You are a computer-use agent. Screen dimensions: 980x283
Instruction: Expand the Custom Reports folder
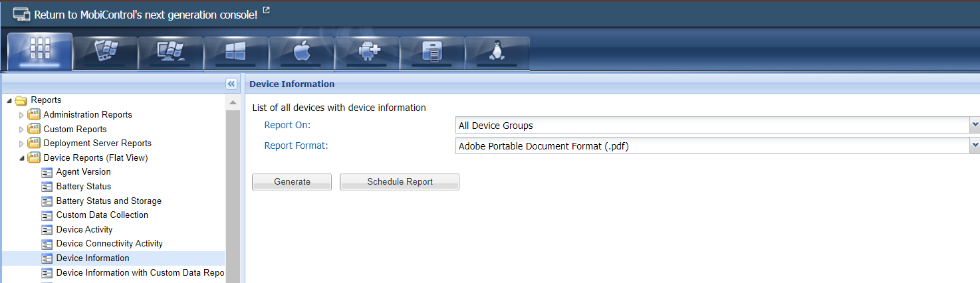21,130
